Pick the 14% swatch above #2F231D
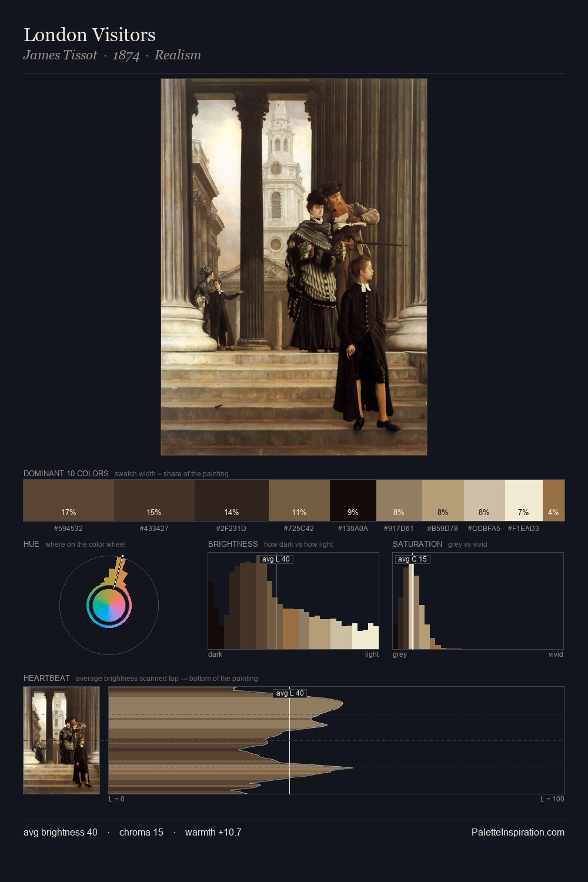The height and width of the screenshot is (882, 588). click(232, 500)
